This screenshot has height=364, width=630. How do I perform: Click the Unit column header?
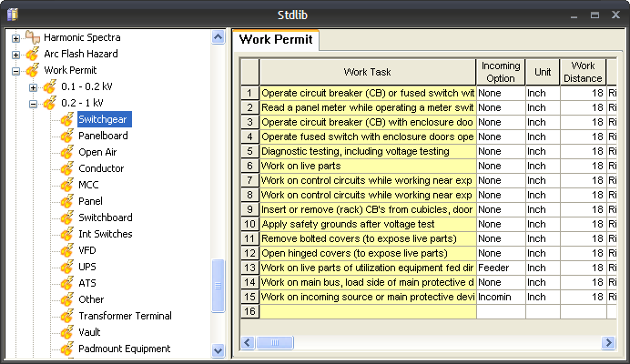pos(543,72)
